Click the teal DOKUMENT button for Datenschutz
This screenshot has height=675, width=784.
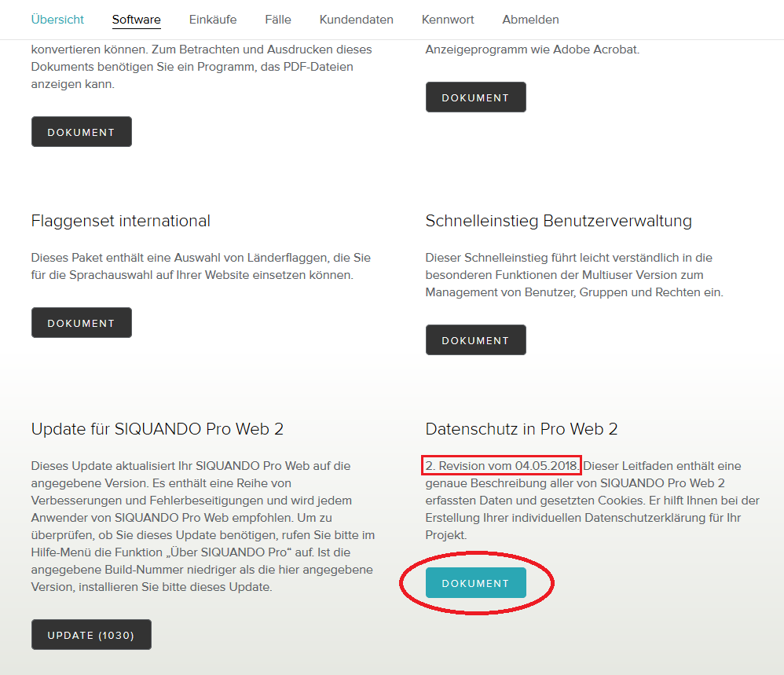tap(475, 583)
